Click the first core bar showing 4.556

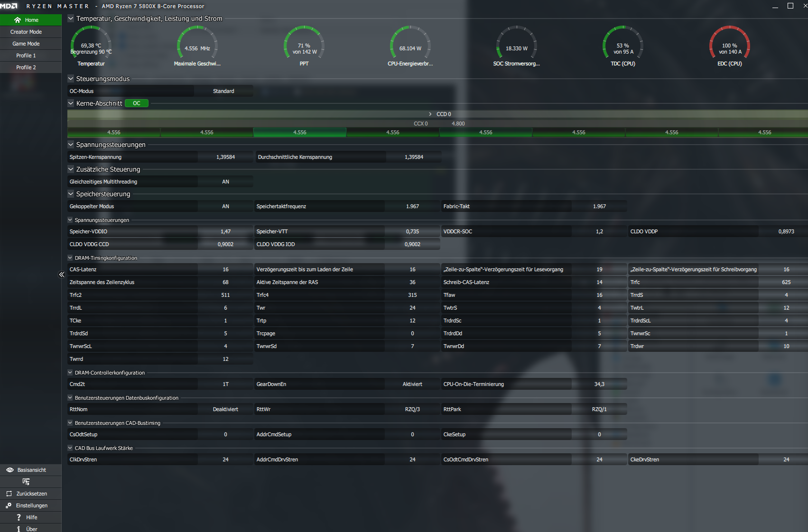[114, 132]
